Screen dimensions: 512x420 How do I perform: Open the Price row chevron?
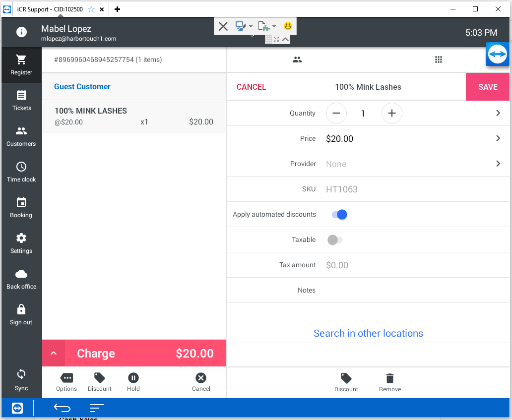498,139
